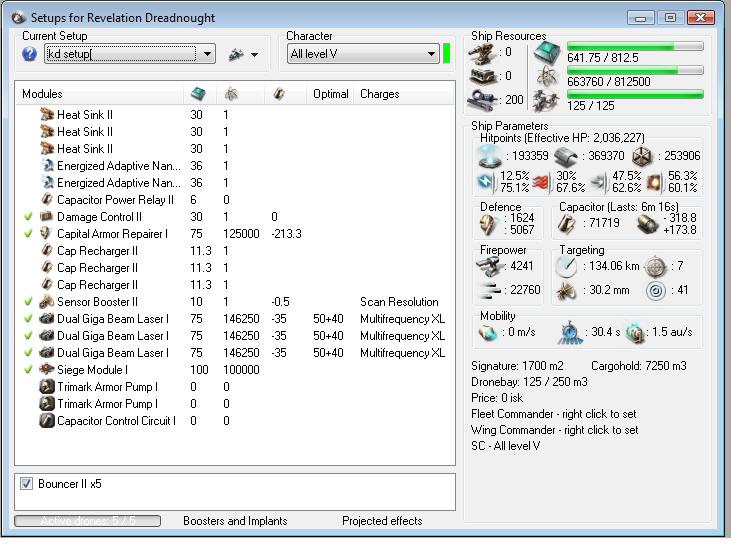Click the kinetic resistance icon showing 47.5%

599,182
